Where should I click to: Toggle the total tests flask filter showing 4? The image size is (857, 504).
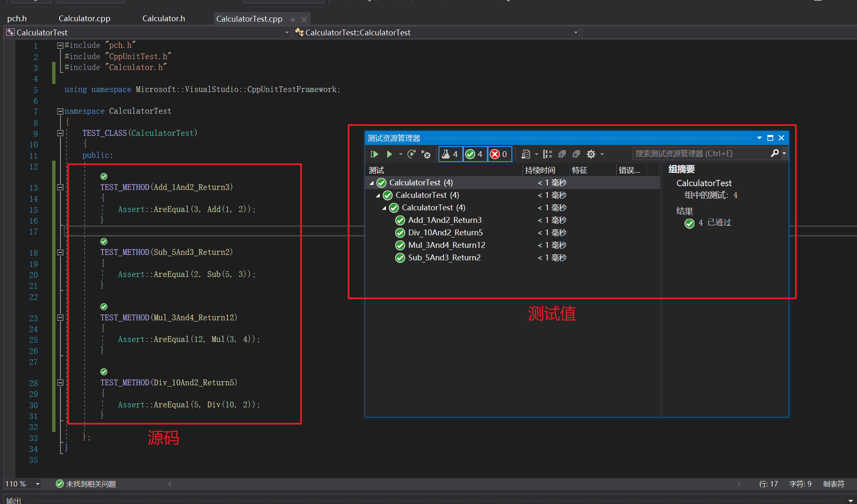pyautogui.click(x=451, y=154)
